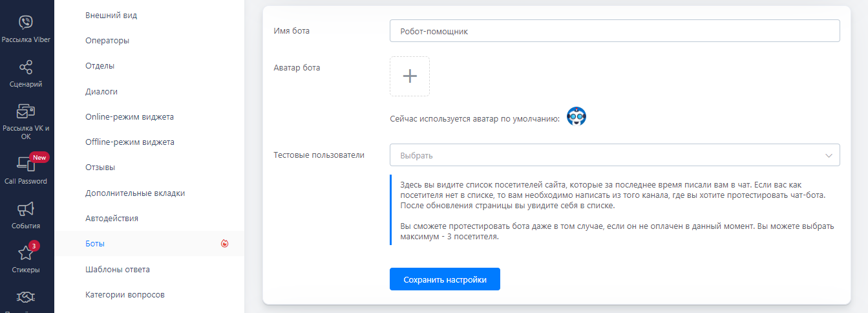Open Шаблоны ответа menu item
Image resolution: width=868 pixels, height=313 pixels.
tap(118, 269)
